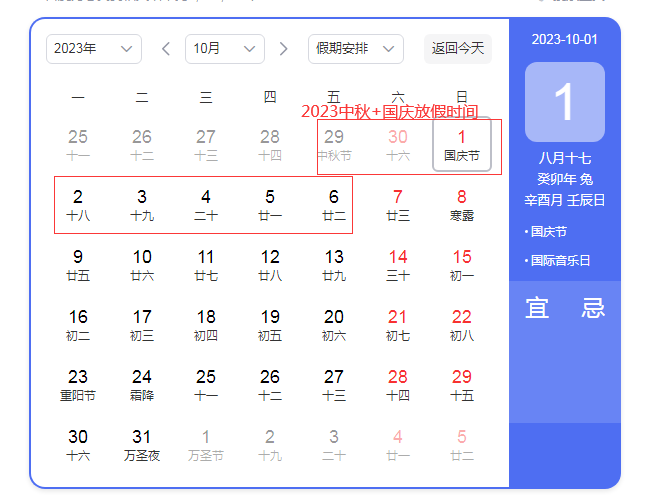Screen dimensions: 646x501
Task: Go to previous month with left arrow
Action: coord(166,48)
